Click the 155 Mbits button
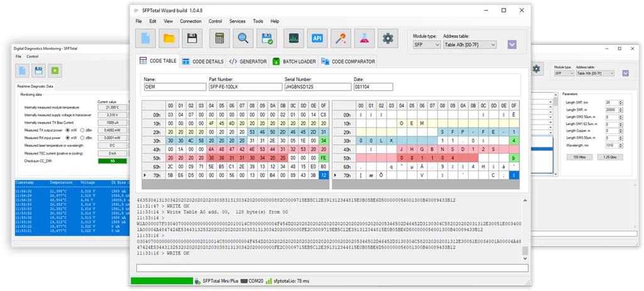644x291 pixels. point(579,157)
